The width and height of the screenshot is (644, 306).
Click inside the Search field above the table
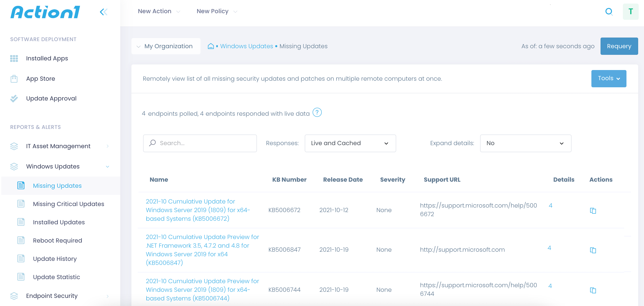(200, 143)
